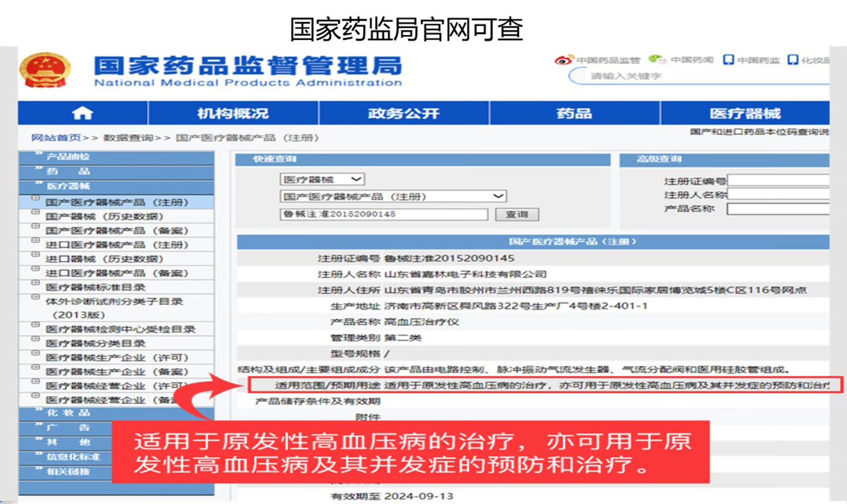Click the 国产和进口药品本位码查询 link
Viewport: 847px width, 504px height.
[760, 131]
